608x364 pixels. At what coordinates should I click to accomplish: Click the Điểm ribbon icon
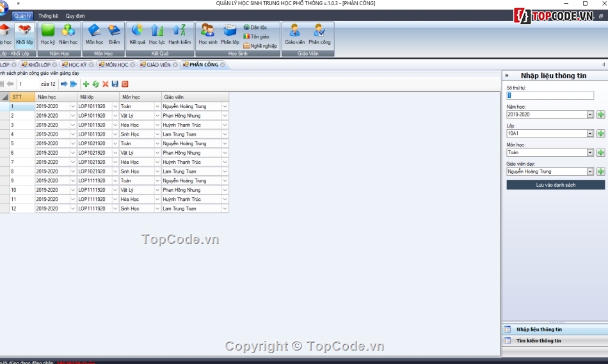pos(114,33)
